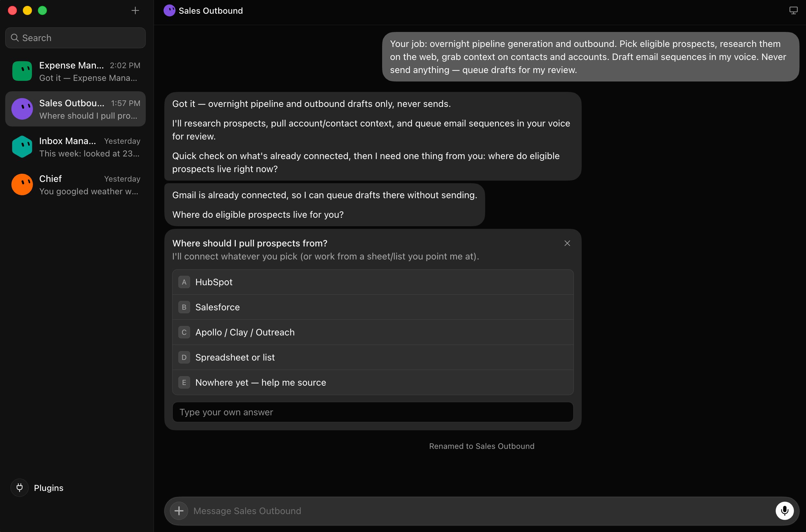Click the attachment plus button in message bar

click(x=179, y=510)
